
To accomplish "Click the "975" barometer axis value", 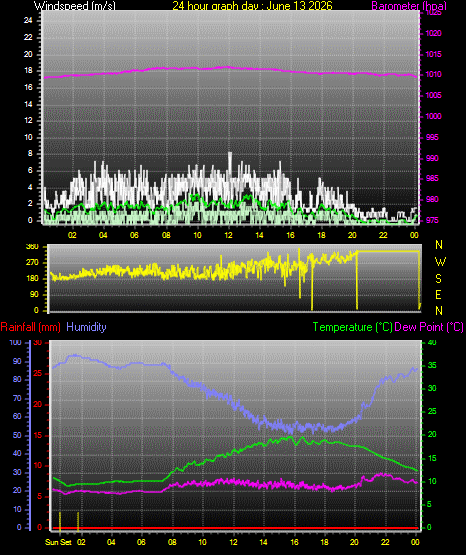I will pos(432,220).
